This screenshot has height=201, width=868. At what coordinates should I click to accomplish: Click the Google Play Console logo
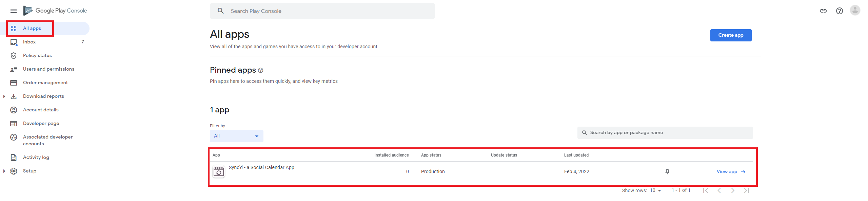click(x=55, y=11)
